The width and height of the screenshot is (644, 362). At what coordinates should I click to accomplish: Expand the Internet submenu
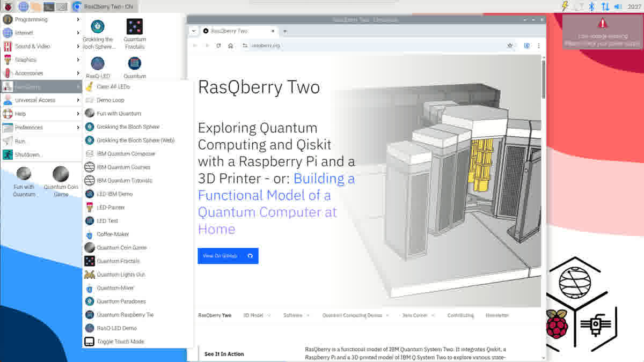click(41, 33)
